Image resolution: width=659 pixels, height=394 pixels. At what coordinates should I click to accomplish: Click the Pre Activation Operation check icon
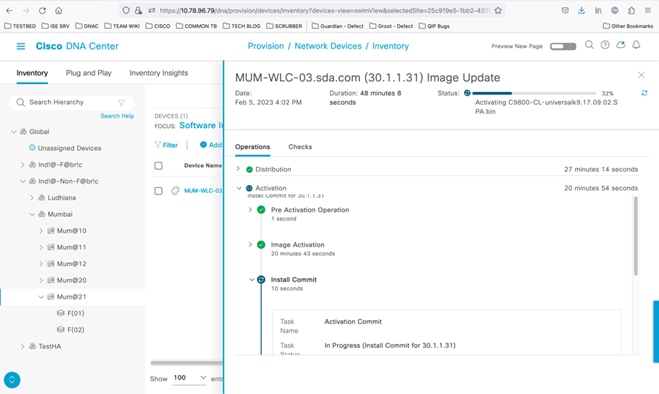(x=261, y=210)
